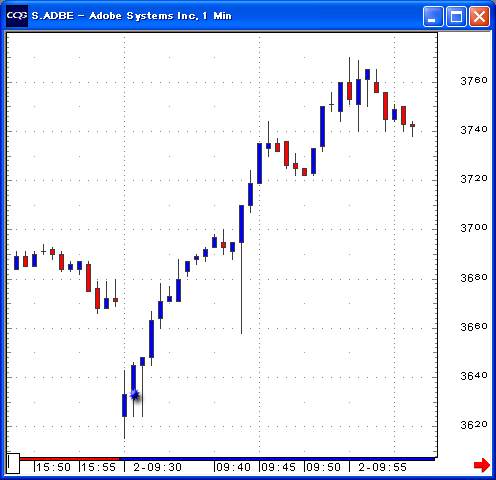This screenshot has width=496, height=480.
Task: Maximize the S.ADBE chart window
Action: (456, 16)
